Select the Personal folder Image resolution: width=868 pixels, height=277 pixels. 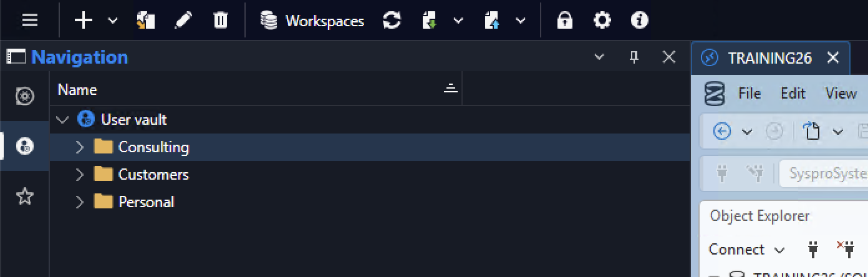tap(146, 202)
